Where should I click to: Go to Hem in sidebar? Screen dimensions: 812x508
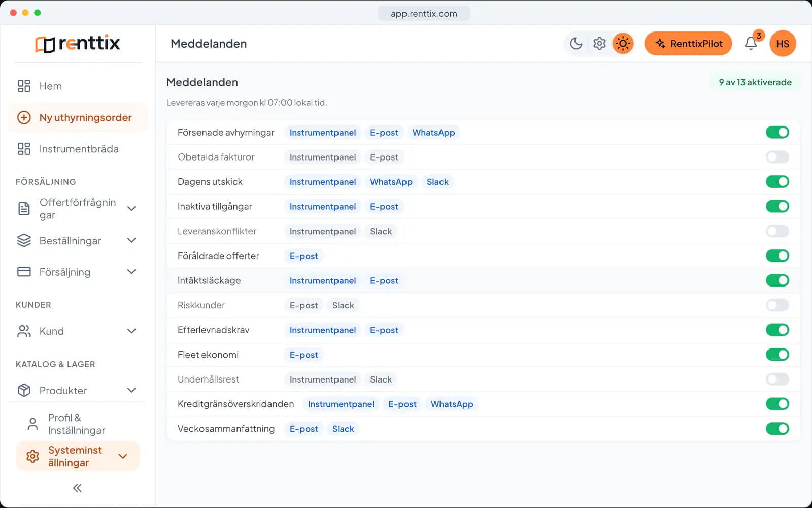point(78,86)
